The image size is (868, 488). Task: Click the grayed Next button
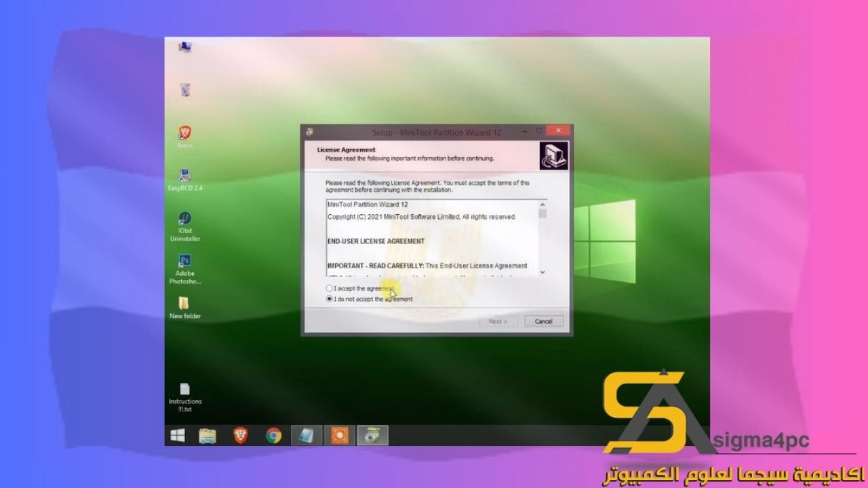[498, 321]
